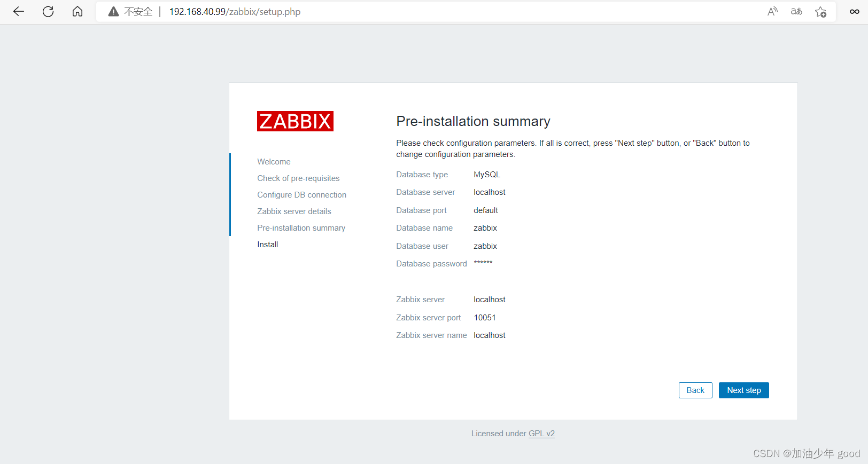Click the Database user zabbix value
This screenshot has height=464, width=868.
pos(485,246)
